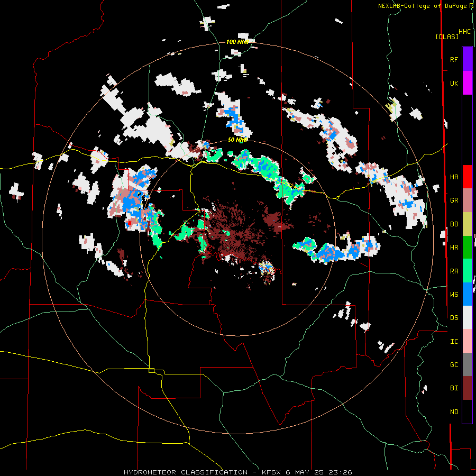Screen dimensions: 476x476
Task: Click the 'RA' legend label
Action: [454, 271]
